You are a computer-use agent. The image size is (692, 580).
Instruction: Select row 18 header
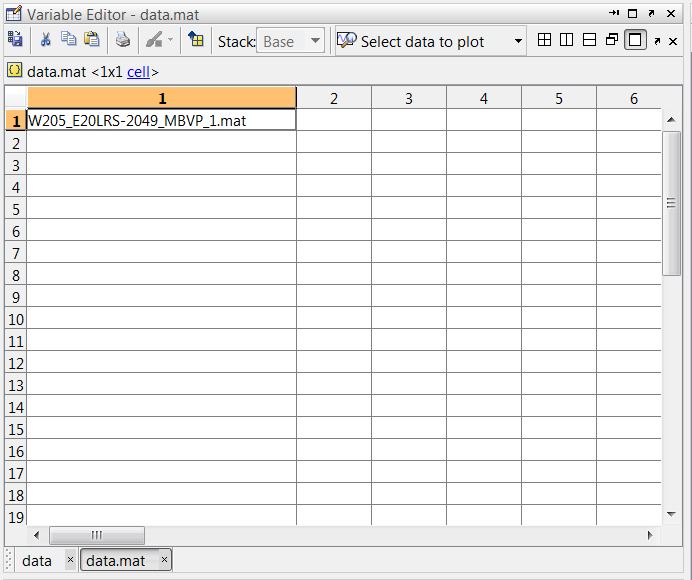pyautogui.click(x=16, y=495)
